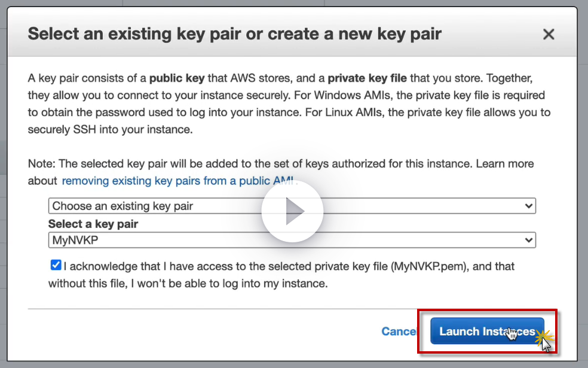Click the 'securely SSH into your instance' line
The height and width of the screenshot is (368, 588).
click(111, 130)
